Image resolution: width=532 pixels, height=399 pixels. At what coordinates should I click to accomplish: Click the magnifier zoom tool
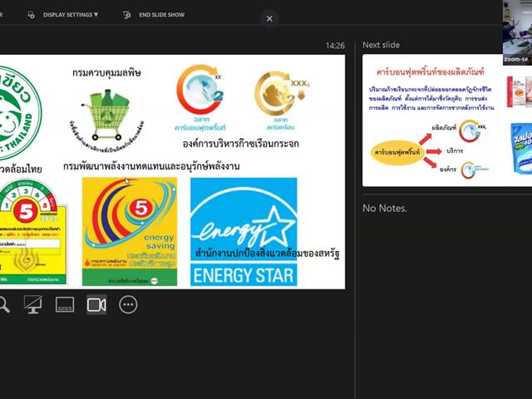(4, 304)
